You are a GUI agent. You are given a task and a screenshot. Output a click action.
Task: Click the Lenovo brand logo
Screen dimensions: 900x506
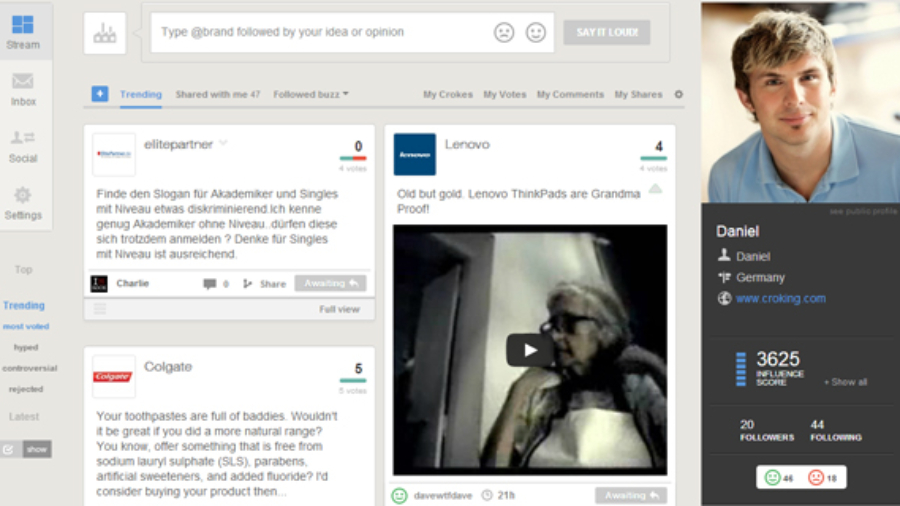click(414, 154)
